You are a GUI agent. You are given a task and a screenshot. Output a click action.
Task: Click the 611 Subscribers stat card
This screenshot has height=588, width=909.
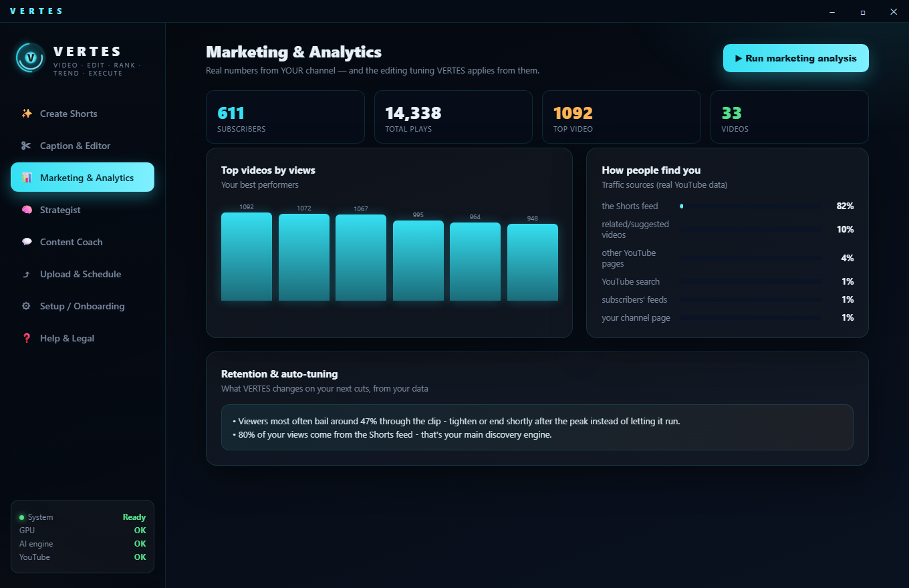pyautogui.click(x=285, y=117)
